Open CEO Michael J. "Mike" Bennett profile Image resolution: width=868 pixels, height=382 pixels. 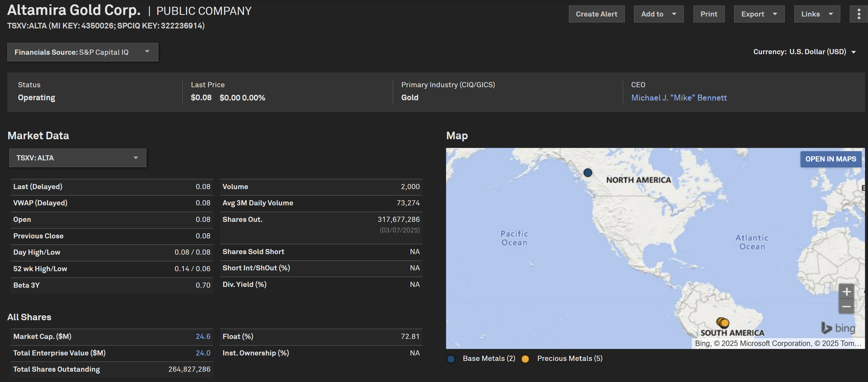click(679, 98)
